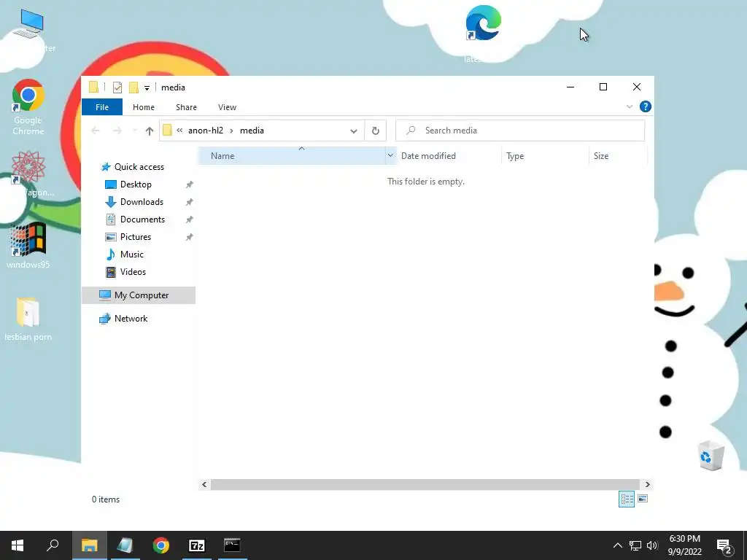Image resolution: width=747 pixels, height=560 pixels.
Task: Click the horizontal scrollbar right arrow
Action: [x=648, y=485]
